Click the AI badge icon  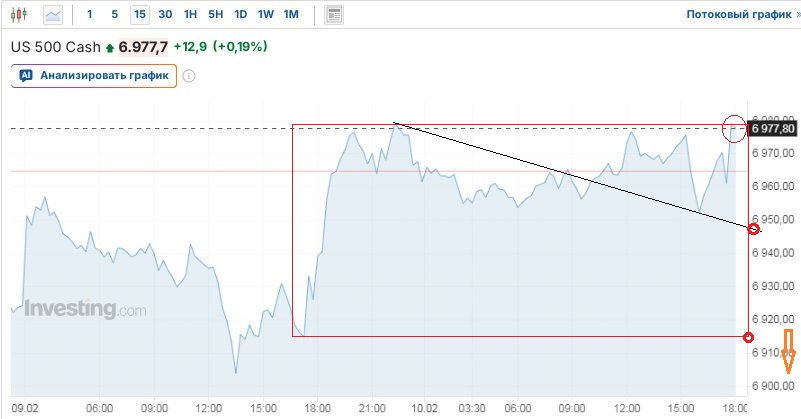(x=26, y=75)
